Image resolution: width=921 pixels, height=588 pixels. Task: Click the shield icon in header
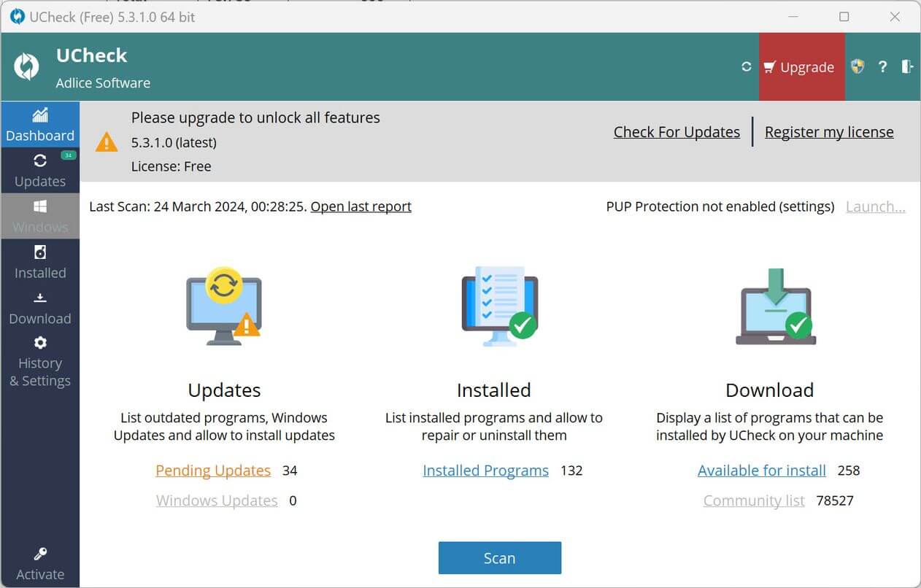(858, 66)
